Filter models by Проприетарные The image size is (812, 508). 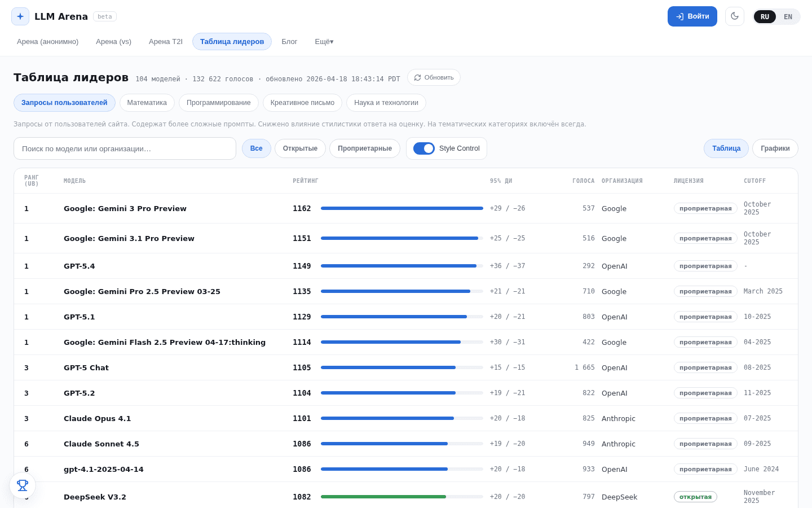coord(365,148)
